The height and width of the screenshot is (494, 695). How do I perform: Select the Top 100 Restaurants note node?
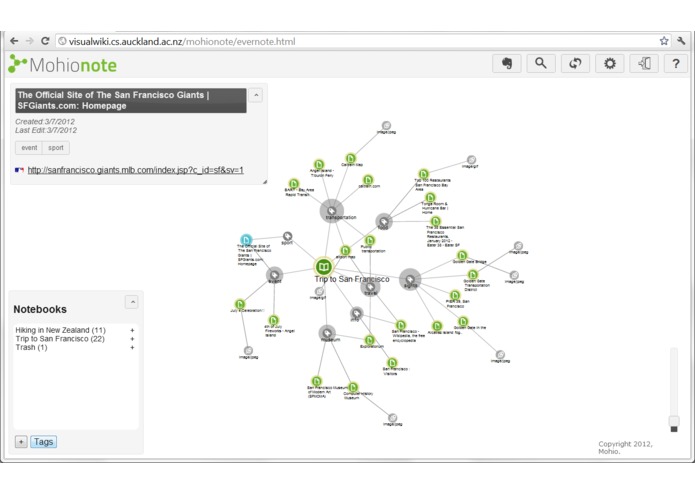[424, 174]
